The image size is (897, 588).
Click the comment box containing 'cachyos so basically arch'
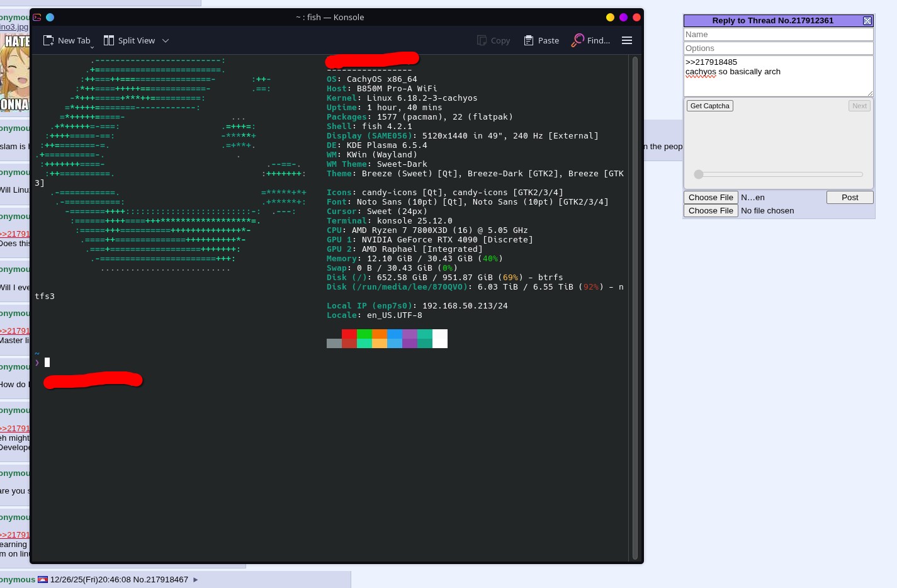tap(778, 76)
